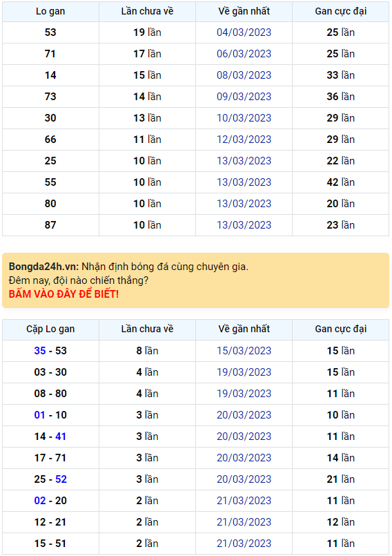The image size is (392, 556).
Task: Click the 12 lần cell in row 12 - 21
Action: [341, 522]
